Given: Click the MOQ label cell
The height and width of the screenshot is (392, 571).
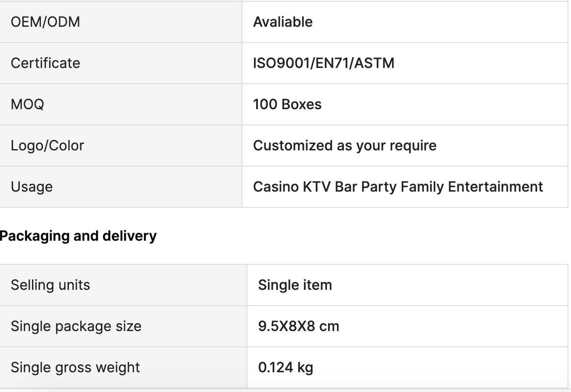Looking at the screenshot, I should 27,104.
